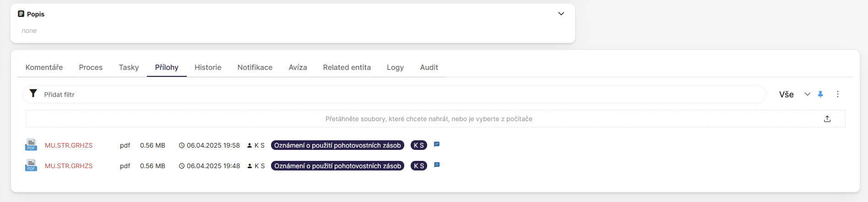868x202 pixels.
Task: Click Oznámení tag on first attachment
Action: click(337, 145)
